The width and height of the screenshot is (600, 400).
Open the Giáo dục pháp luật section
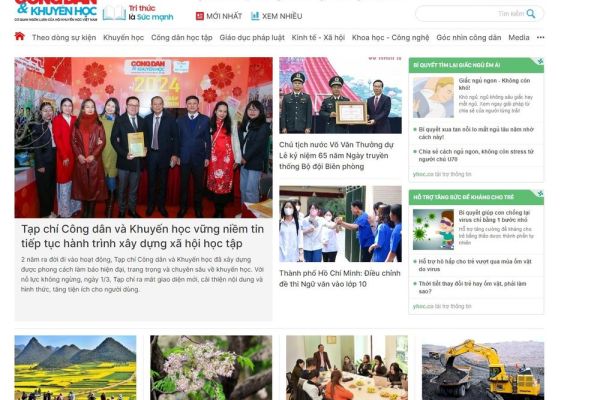[x=252, y=38]
